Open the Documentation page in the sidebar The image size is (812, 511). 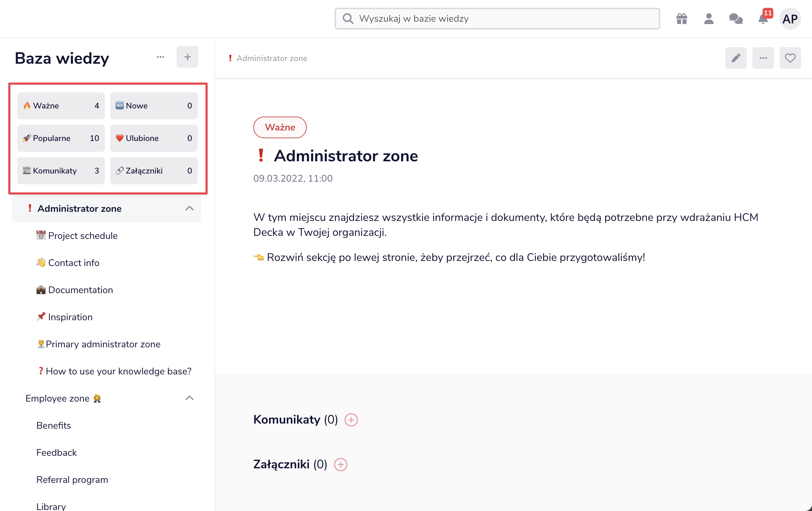tap(80, 290)
